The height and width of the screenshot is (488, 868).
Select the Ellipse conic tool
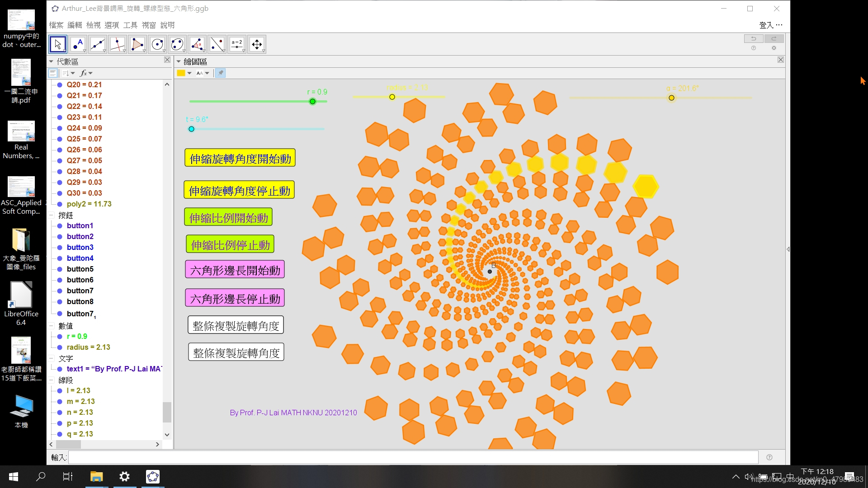177,44
